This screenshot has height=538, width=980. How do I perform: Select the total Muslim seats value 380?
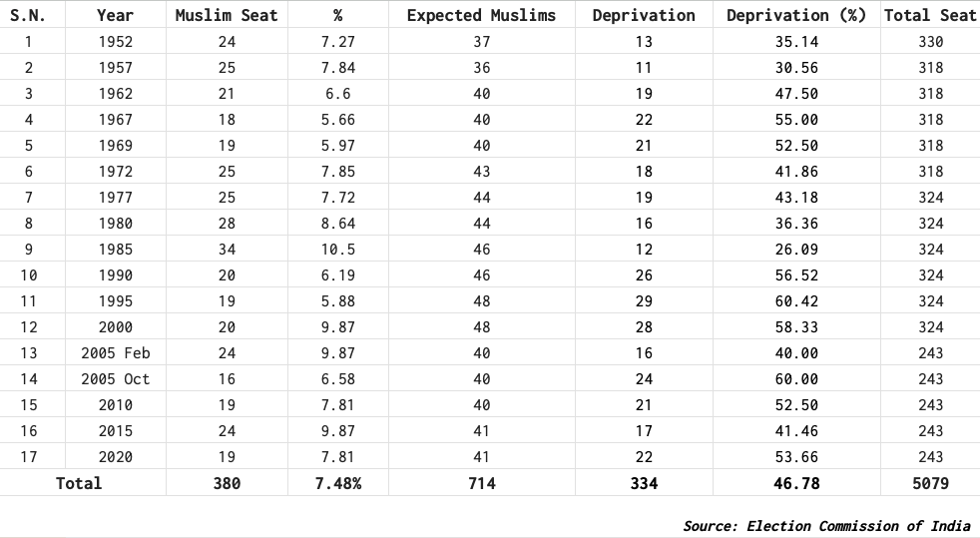tap(227, 483)
